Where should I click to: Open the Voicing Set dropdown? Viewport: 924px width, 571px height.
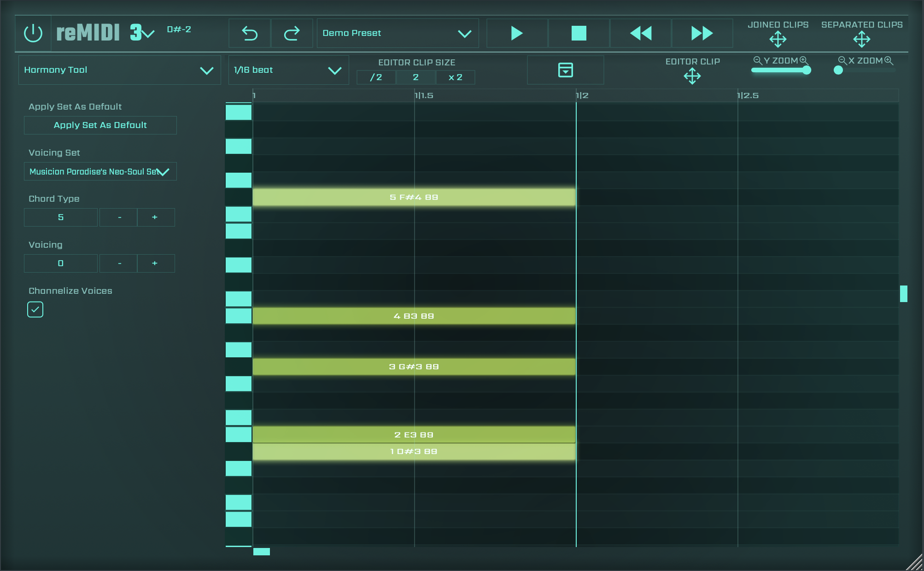(100, 171)
